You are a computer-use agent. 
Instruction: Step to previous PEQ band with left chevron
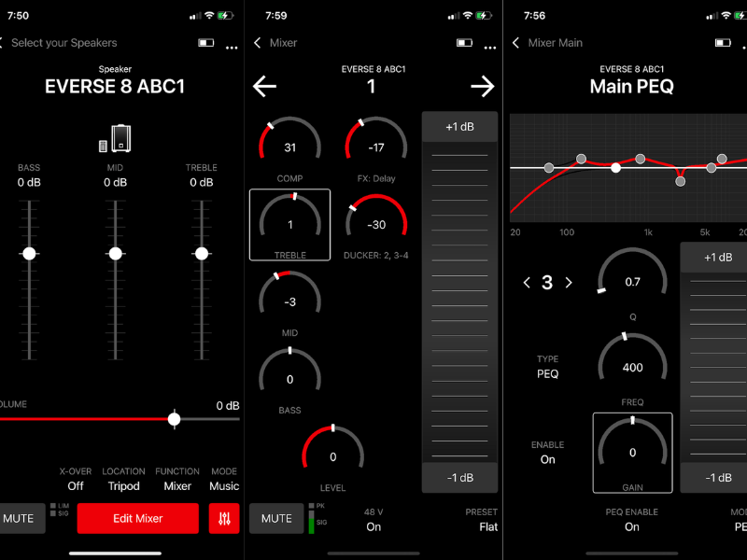coord(527,283)
